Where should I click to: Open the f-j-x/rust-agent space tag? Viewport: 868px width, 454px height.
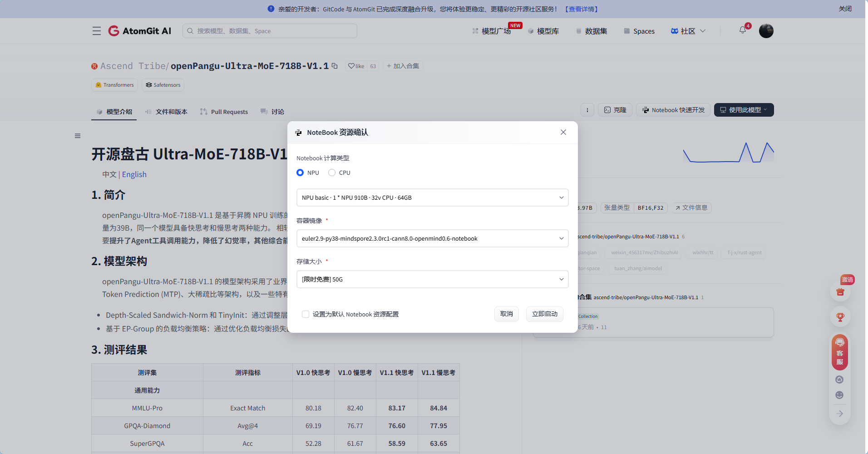pos(745,252)
